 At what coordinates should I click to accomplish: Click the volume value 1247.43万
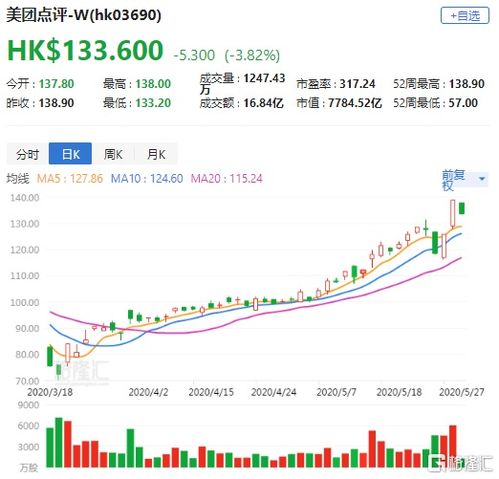pyautogui.click(x=242, y=83)
